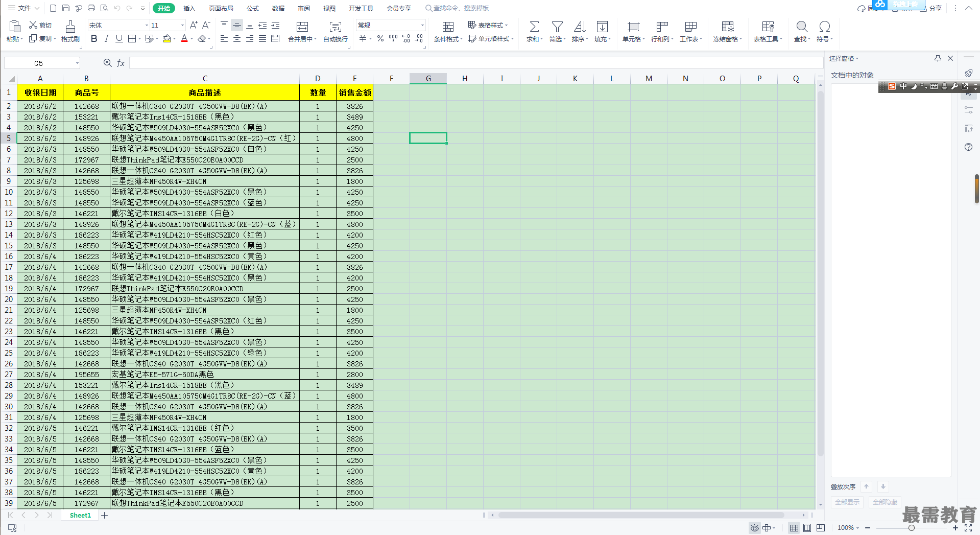980x535 pixels.
Task: Click the Format Painter (格式刷) icon
Action: coord(70,27)
